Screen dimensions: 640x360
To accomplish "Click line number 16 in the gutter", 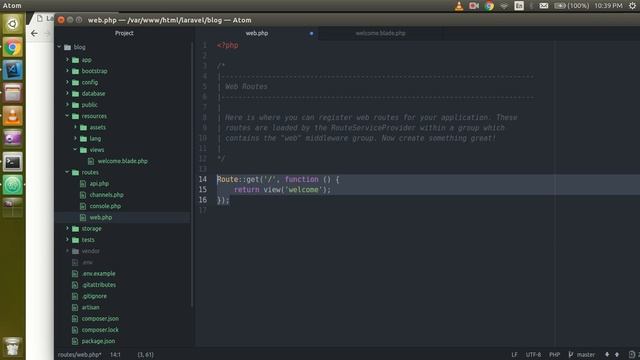I will coord(203,200).
